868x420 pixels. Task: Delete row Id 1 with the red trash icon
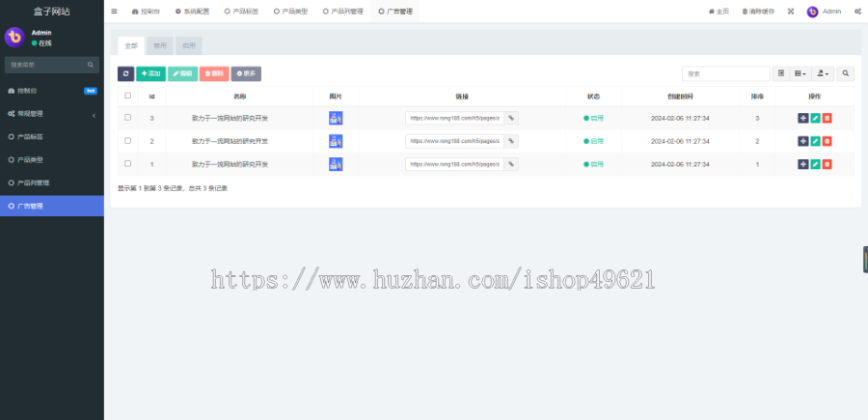click(x=827, y=164)
